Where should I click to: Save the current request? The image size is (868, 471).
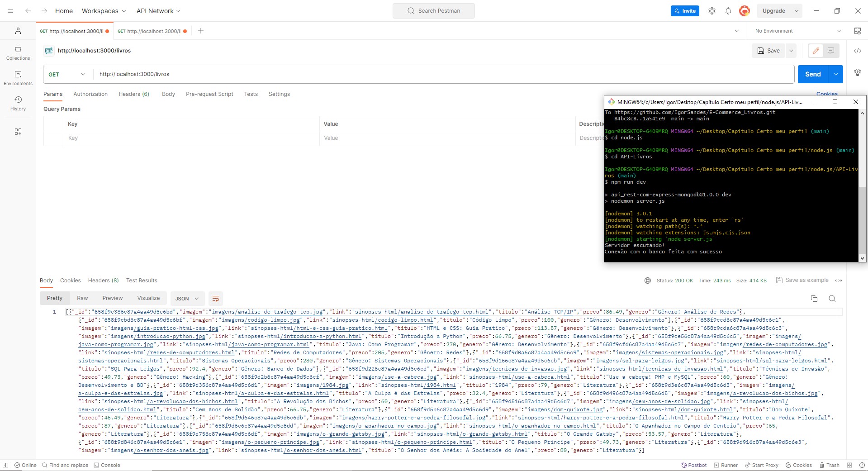[x=769, y=51]
